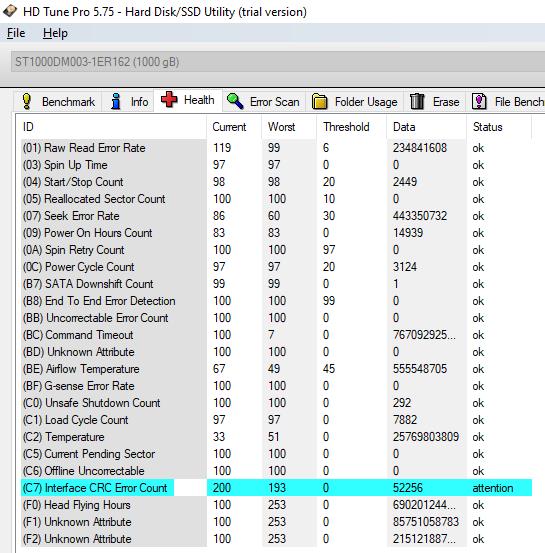The width and height of the screenshot is (545, 553).
Task: Click data value 443350732 for Seek Error Rate
Action: pos(420,216)
